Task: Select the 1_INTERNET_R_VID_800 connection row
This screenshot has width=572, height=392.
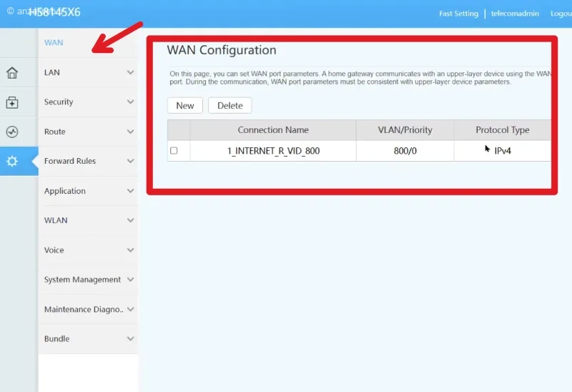Action: tap(360, 151)
